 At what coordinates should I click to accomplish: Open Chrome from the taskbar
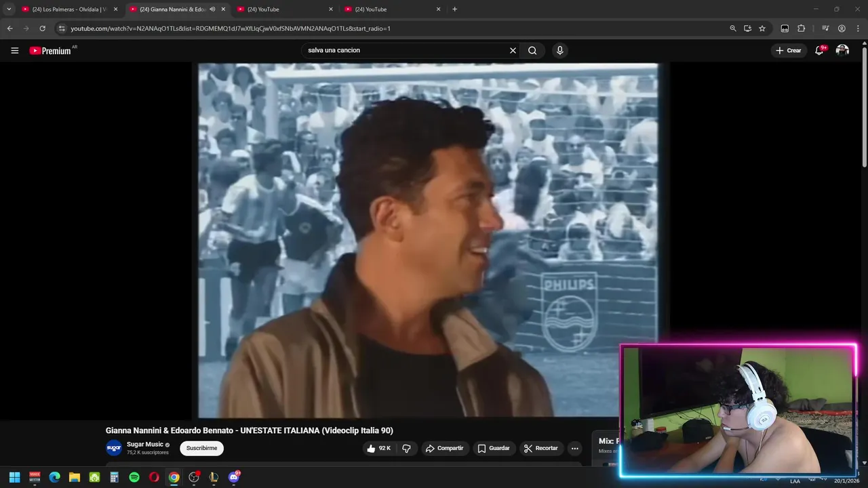[174, 477]
